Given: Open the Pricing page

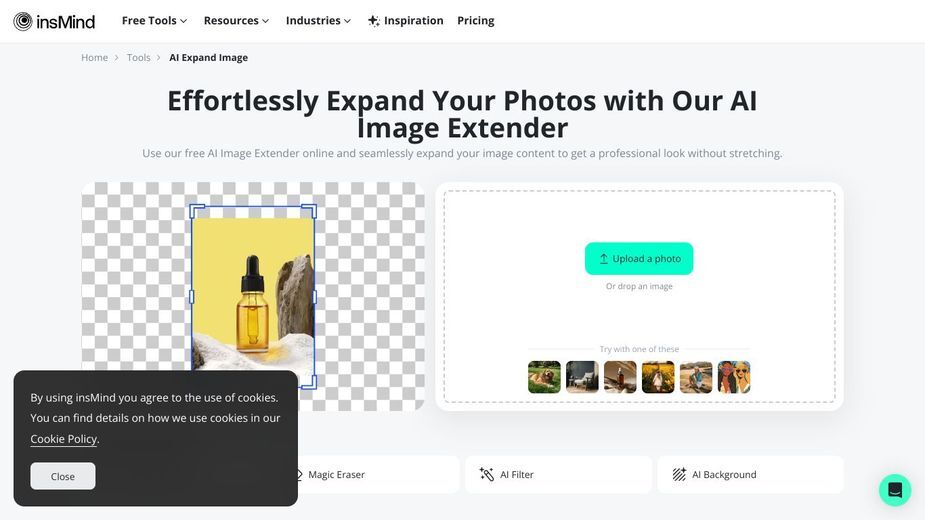Looking at the screenshot, I should coord(475,21).
